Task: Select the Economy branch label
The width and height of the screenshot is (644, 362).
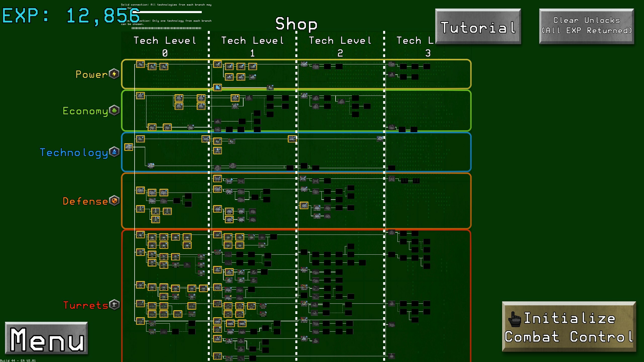Action: (x=86, y=111)
